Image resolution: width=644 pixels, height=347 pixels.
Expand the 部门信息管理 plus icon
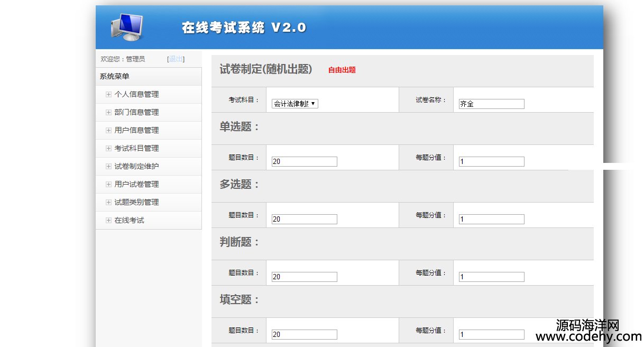[x=108, y=113]
